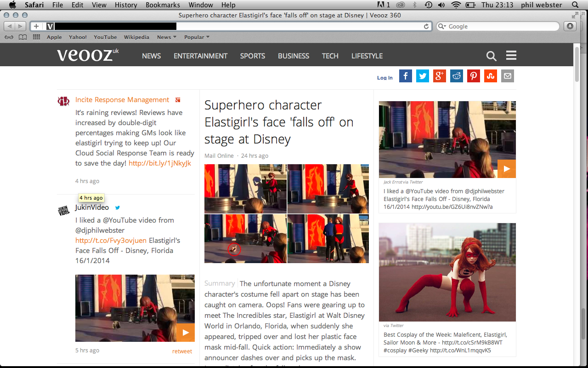The height and width of the screenshot is (368, 588).
Task: Open the Bookmarks menu in the menu bar
Action: [162, 5]
